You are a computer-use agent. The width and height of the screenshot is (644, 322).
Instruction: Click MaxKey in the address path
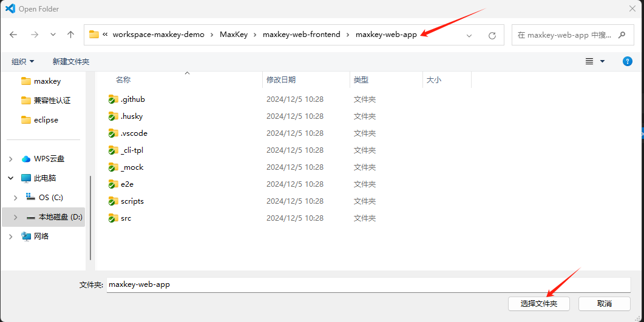[234, 35]
